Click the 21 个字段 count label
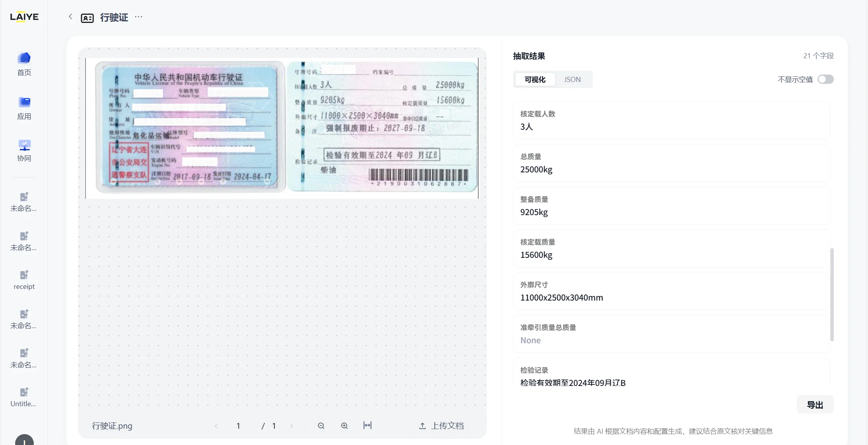Screen dimensions: 868x445 point(818,56)
